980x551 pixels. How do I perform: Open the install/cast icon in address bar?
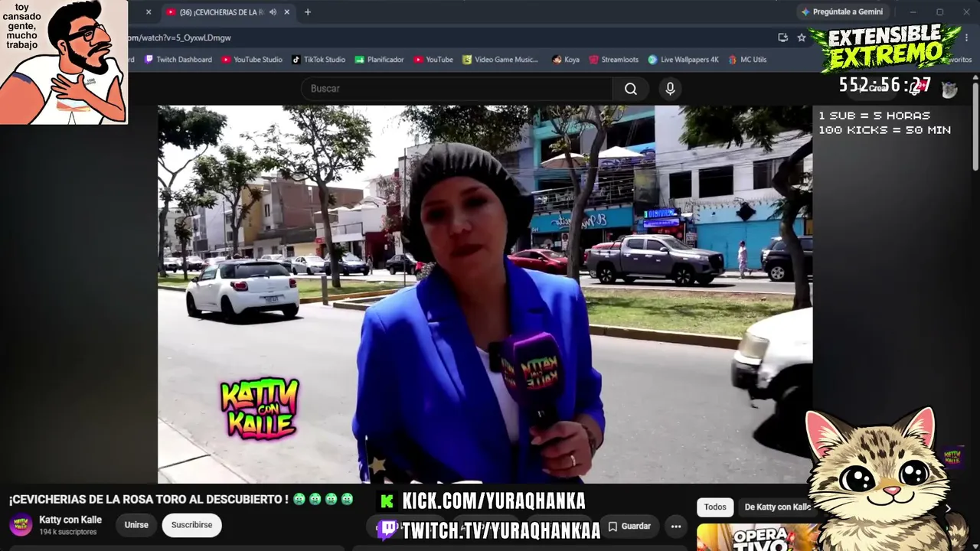782,37
